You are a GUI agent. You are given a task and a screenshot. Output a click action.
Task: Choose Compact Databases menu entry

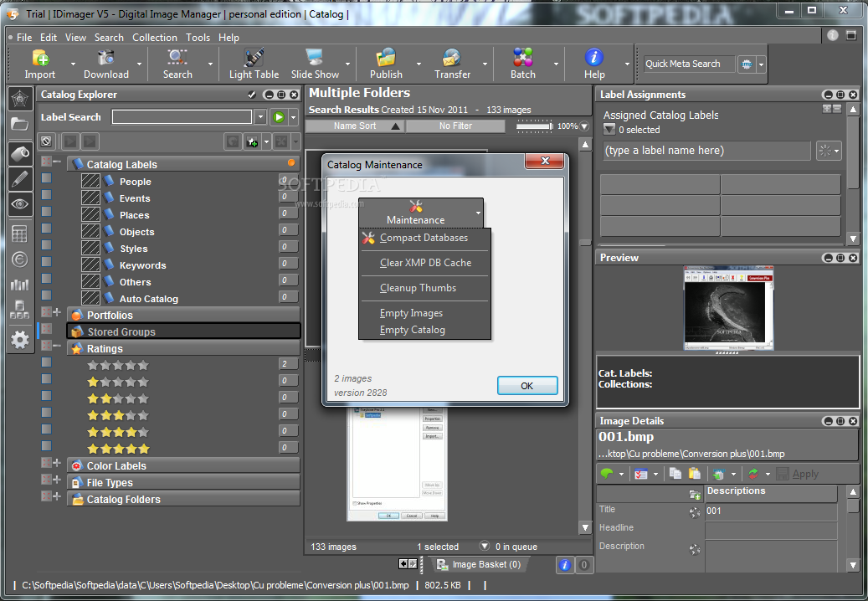coord(424,238)
